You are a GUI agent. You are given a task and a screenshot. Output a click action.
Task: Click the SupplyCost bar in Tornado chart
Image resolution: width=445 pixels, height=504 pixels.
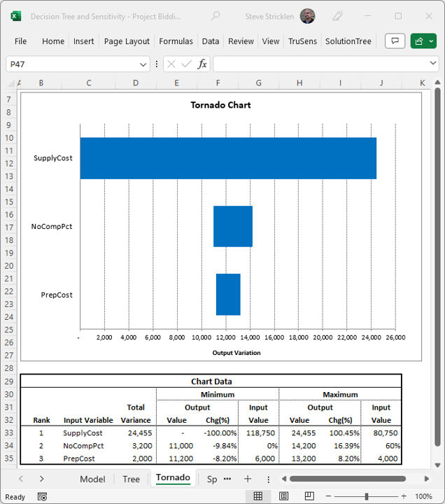(x=228, y=158)
